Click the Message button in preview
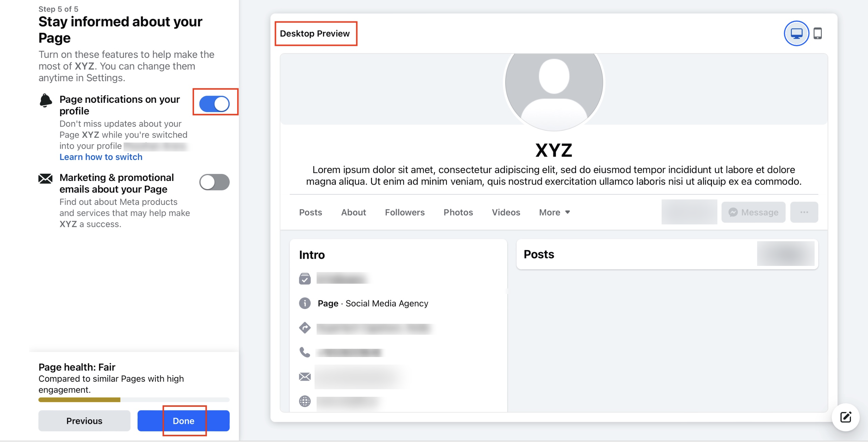Viewport: 868px width, 442px height. 753,212
